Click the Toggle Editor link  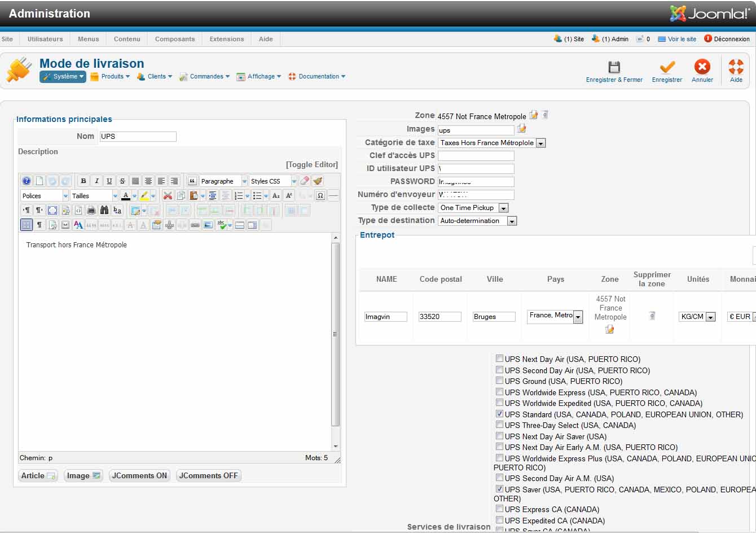coord(312,164)
